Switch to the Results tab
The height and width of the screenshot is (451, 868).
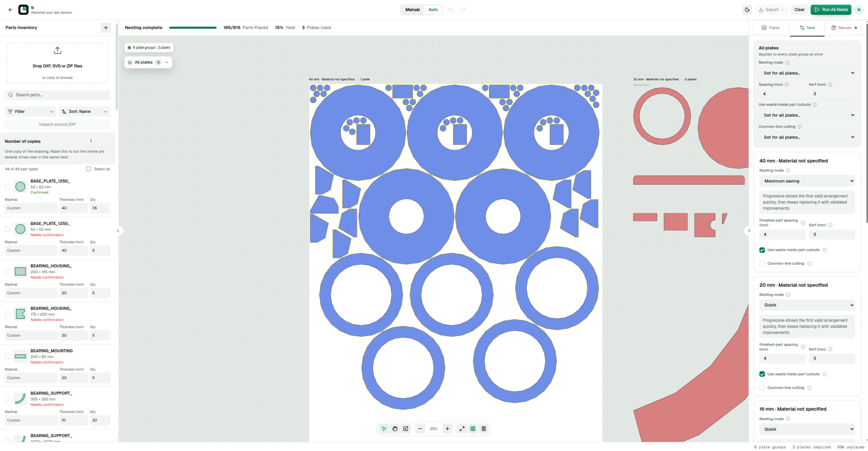[844, 28]
